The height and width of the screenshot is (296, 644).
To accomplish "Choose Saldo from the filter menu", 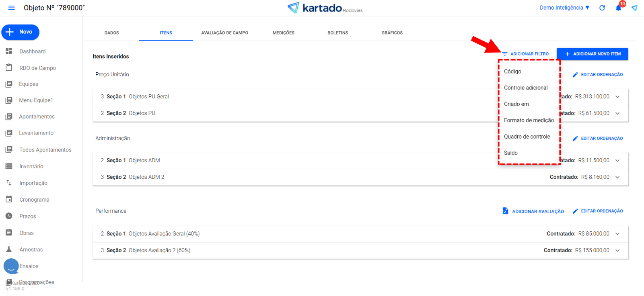I will point(511,153).
